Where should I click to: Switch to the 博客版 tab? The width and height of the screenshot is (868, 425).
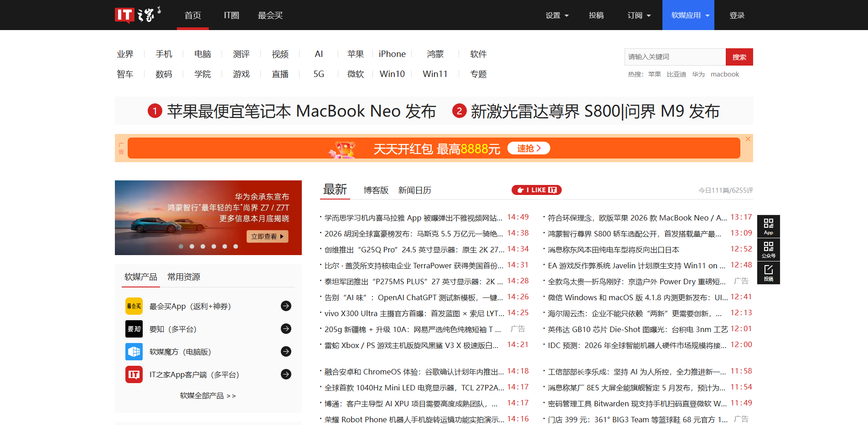tap(376, 190)
